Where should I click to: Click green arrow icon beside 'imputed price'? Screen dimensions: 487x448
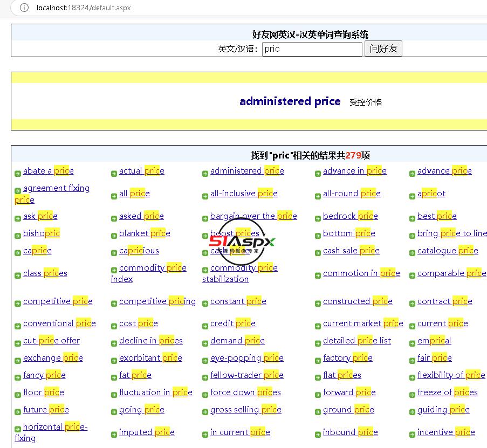point(114,435)
